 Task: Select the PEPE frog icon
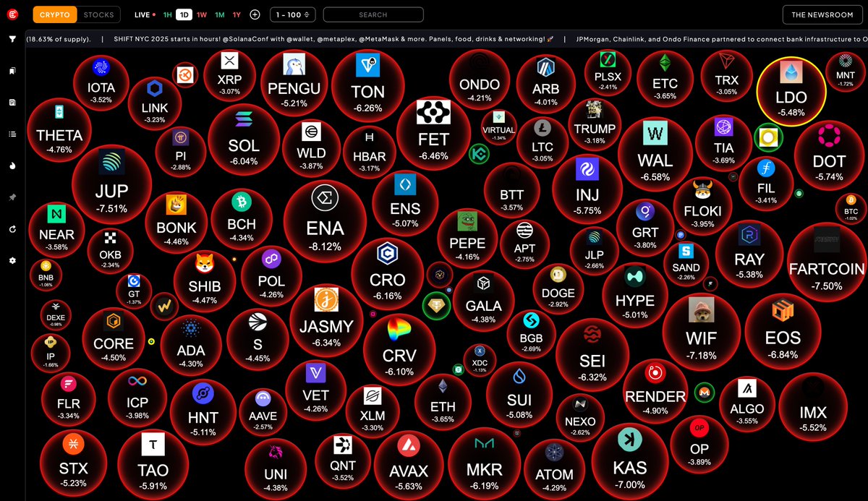(468, 220)
